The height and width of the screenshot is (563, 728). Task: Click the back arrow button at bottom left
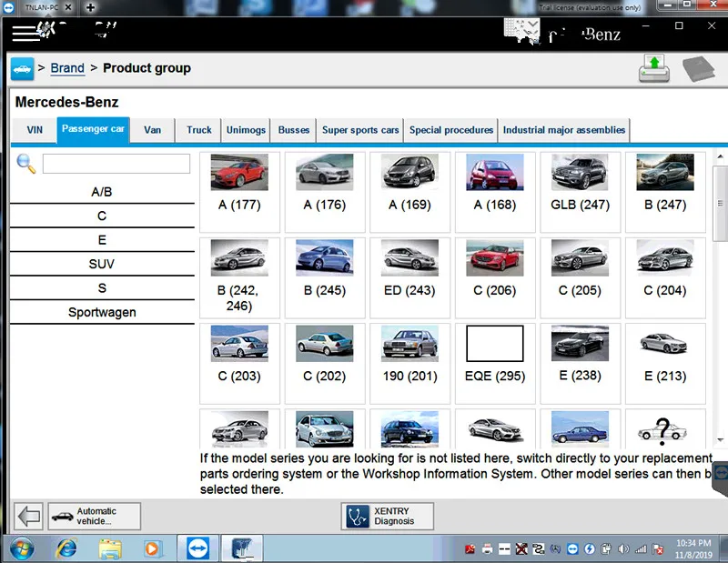29,517
